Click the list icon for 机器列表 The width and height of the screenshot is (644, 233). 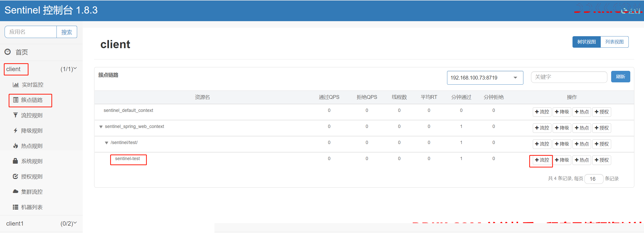(16, 207)
